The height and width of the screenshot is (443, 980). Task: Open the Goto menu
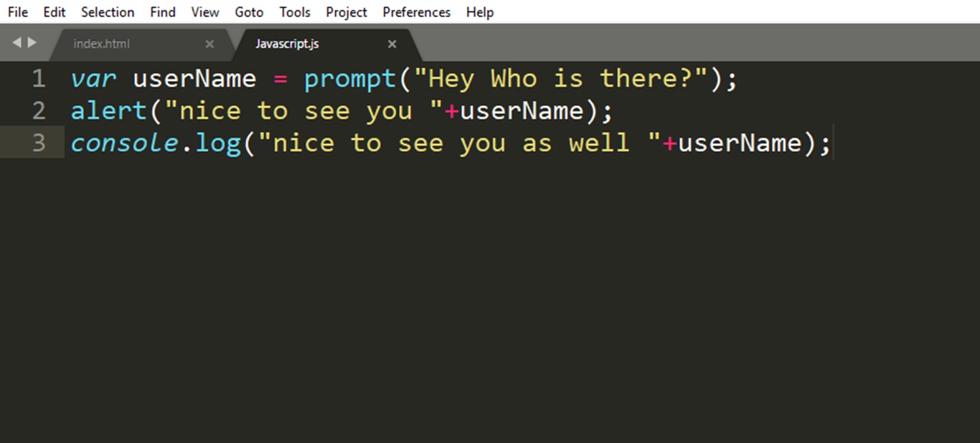point(249,12)
